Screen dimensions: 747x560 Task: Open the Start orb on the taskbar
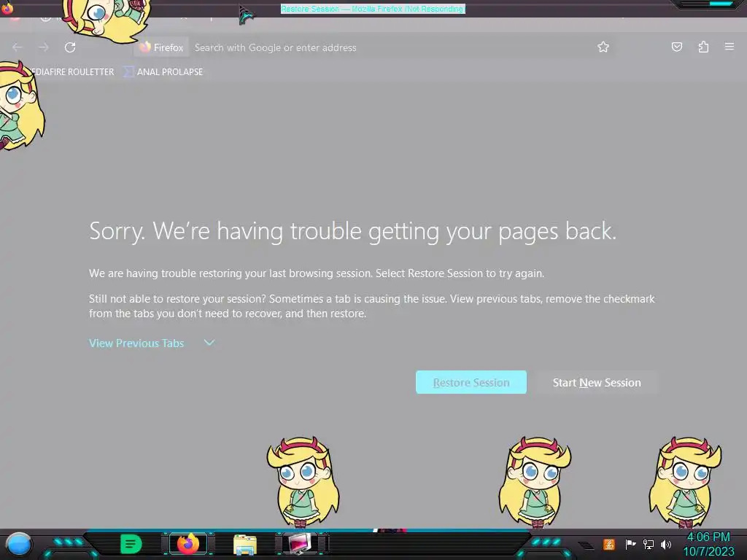pyautogui.click(x=18, y=544)
